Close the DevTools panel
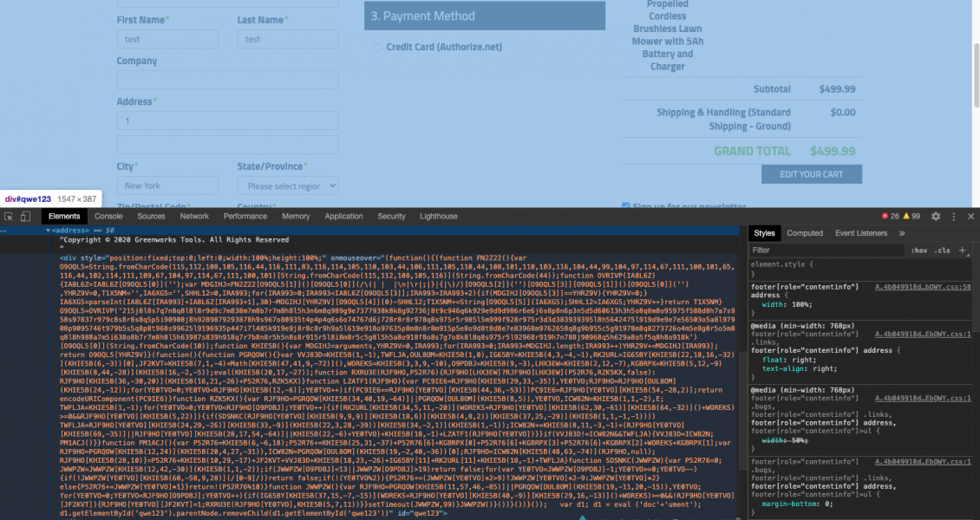980x520 pixels. [970, 216]
